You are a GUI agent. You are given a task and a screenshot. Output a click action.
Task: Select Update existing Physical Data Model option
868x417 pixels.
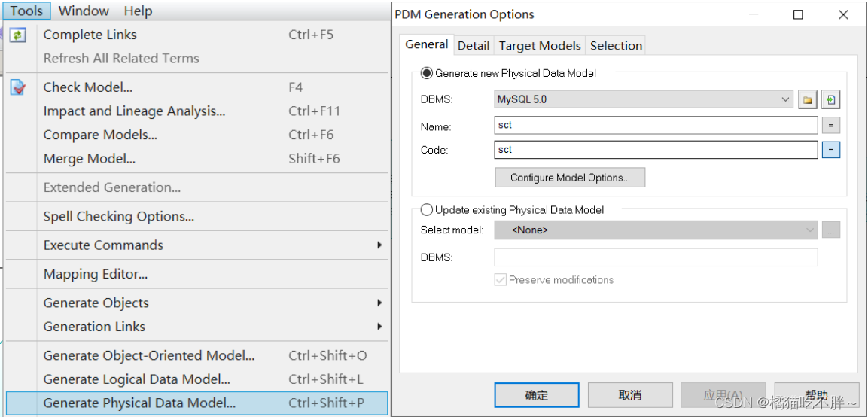[x=427, y=210]
